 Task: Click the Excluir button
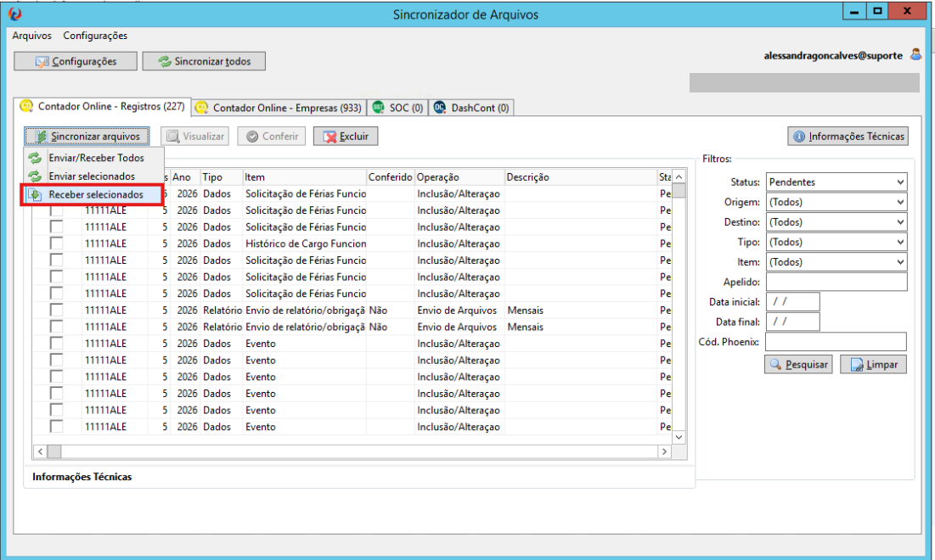click(x=346, y=137)
